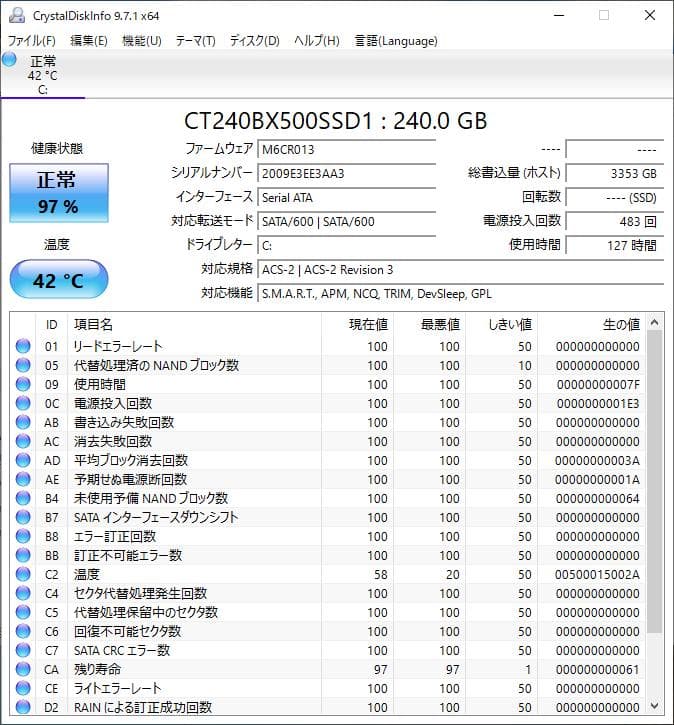Click status orb for row C6 回復不可能セクタ数
Screen dimensions: 674x725
[x=23, y=631]
